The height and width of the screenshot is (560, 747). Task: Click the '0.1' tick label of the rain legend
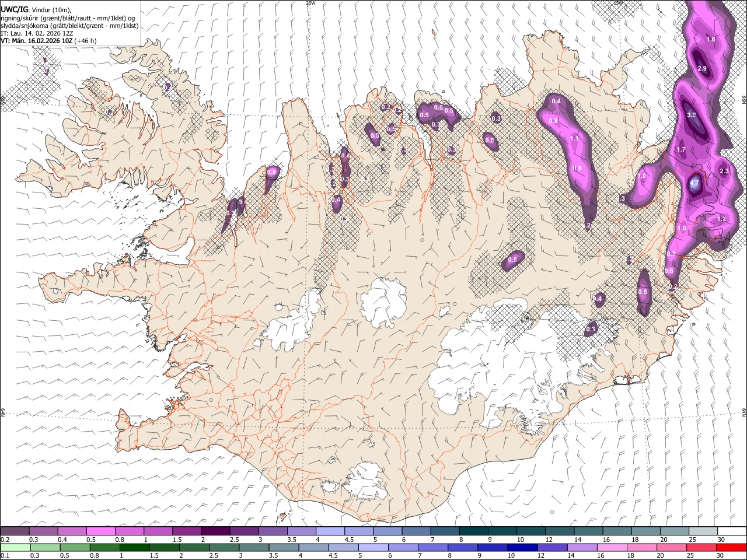pos(5,556)
